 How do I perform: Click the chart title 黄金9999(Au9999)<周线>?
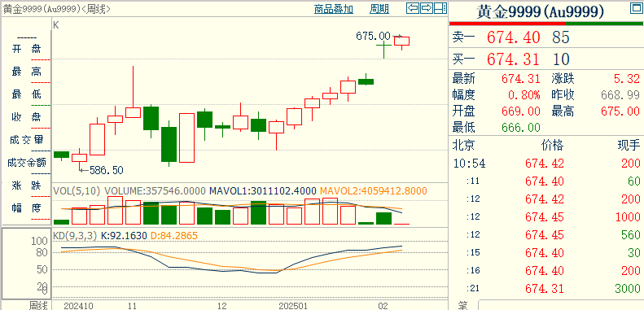57,9
